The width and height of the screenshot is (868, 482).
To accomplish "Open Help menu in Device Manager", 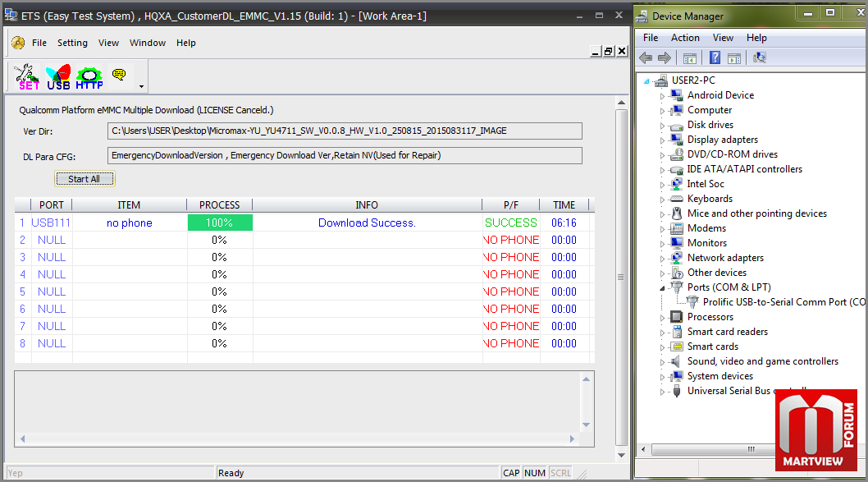I will tap(756, 38).
